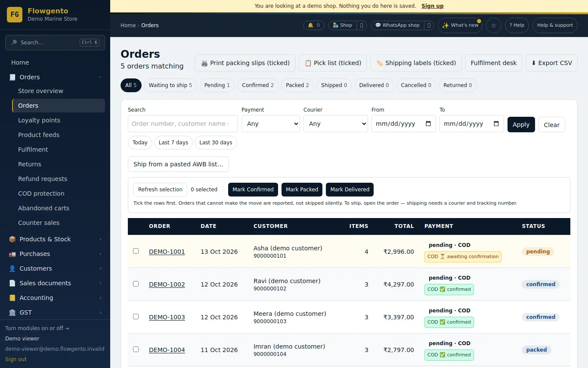This screenshot has width=588, height=368.
Task: Filter by the Packed status tab
Action: tap(297, 85)
